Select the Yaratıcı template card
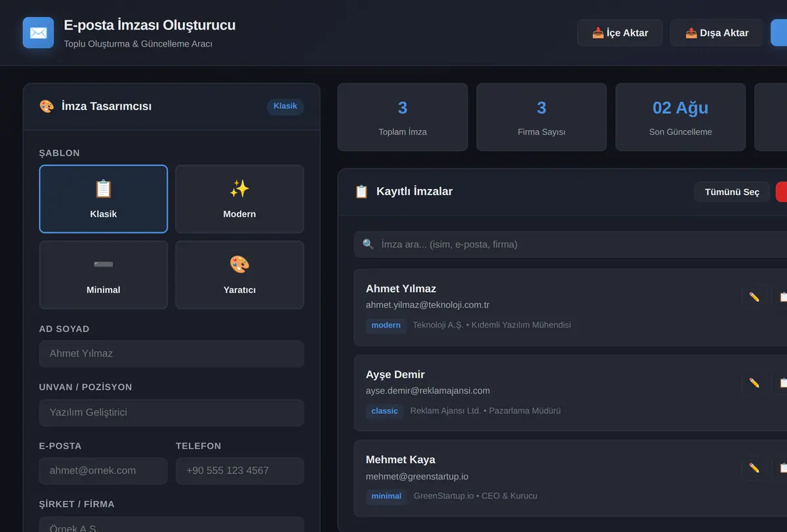Screen dimensions: 787x532 (x=239, y=275)
